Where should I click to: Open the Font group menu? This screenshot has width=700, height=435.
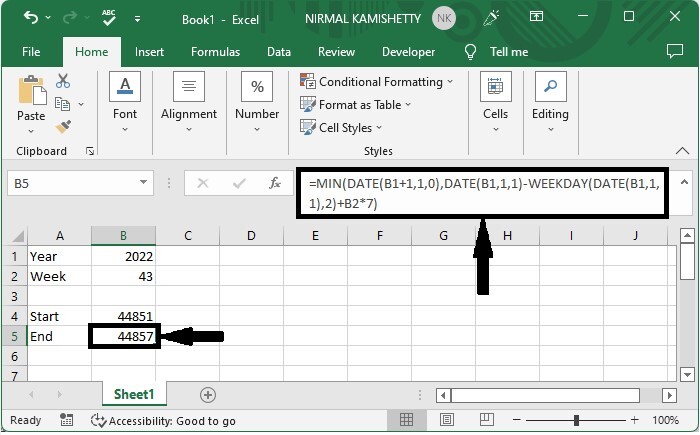125,102
